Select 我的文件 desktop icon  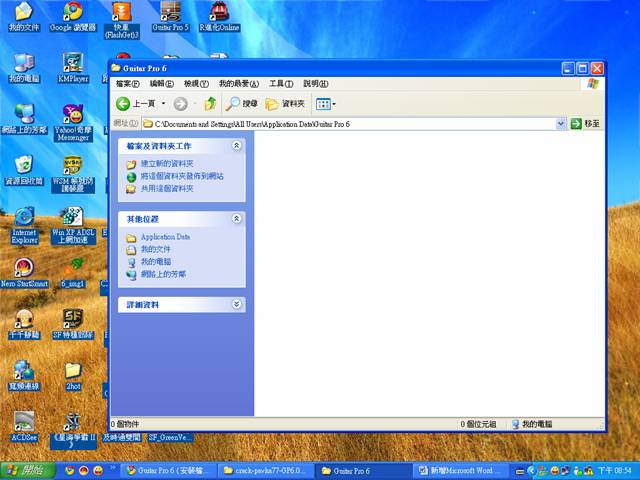tap(24, 17)
